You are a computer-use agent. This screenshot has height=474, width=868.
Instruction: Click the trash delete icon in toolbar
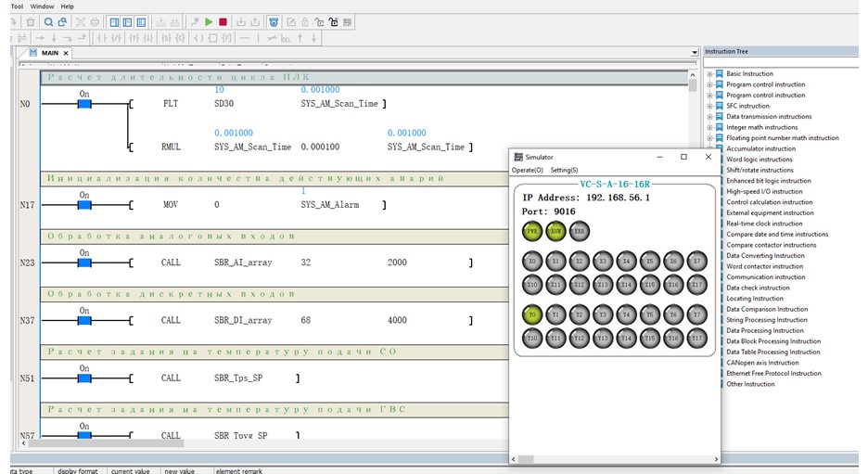pos(31,22)
